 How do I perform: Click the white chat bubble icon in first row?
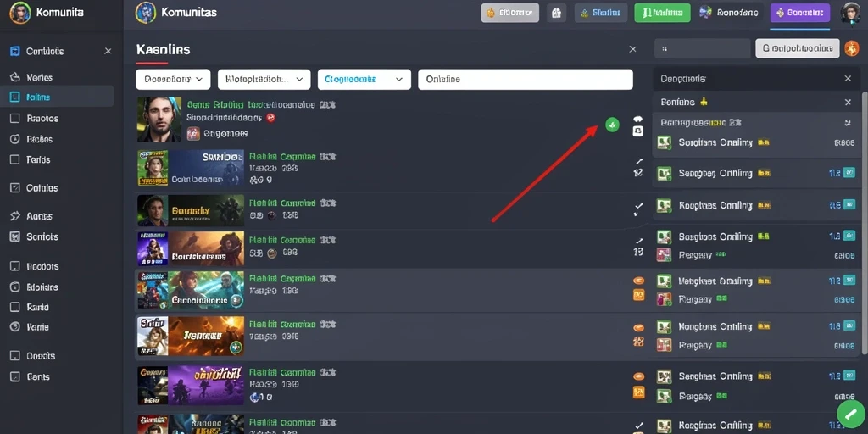[x=637, y=119]
